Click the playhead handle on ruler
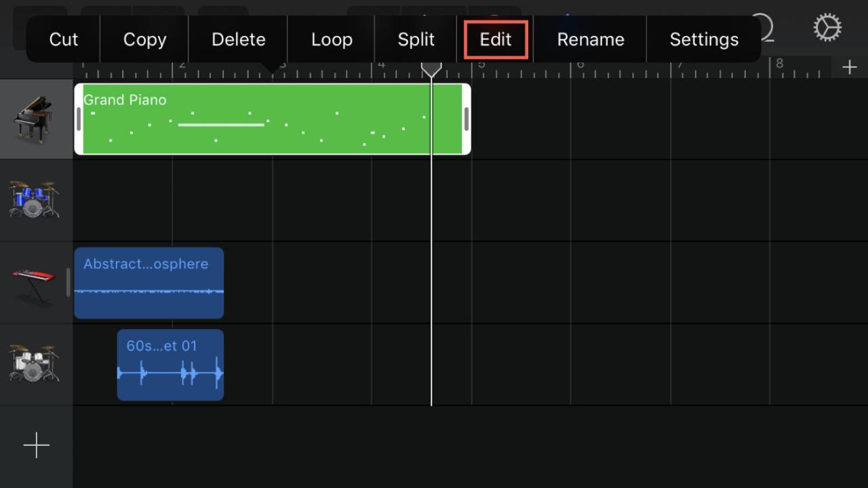Screen dimensions: 868x488 431,68
